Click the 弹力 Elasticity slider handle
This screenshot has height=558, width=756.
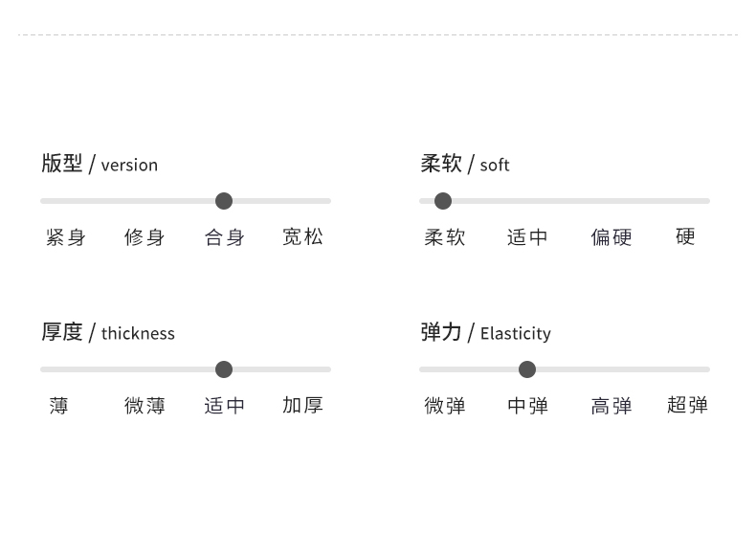(527, 369)
